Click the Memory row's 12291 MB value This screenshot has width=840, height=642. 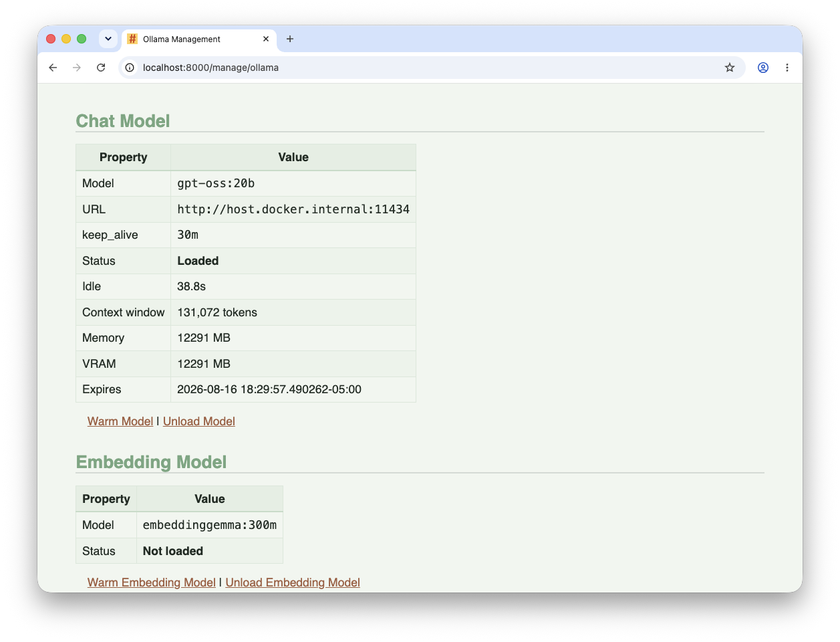point(204,338)
